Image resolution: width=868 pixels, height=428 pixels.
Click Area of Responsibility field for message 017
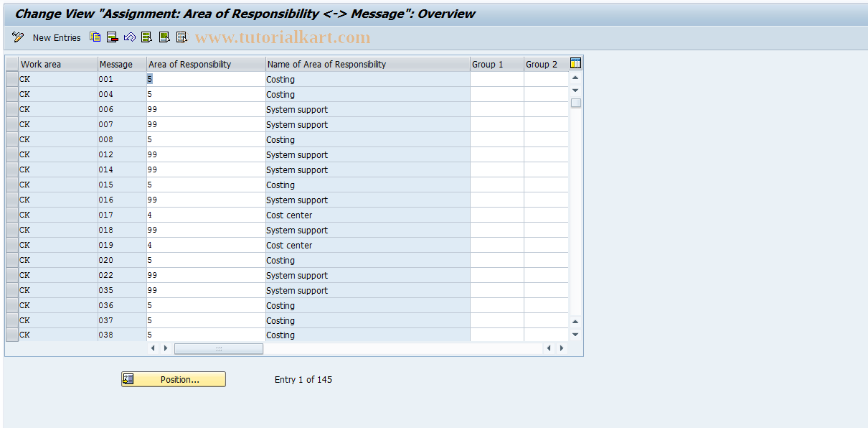click(206, 215)
